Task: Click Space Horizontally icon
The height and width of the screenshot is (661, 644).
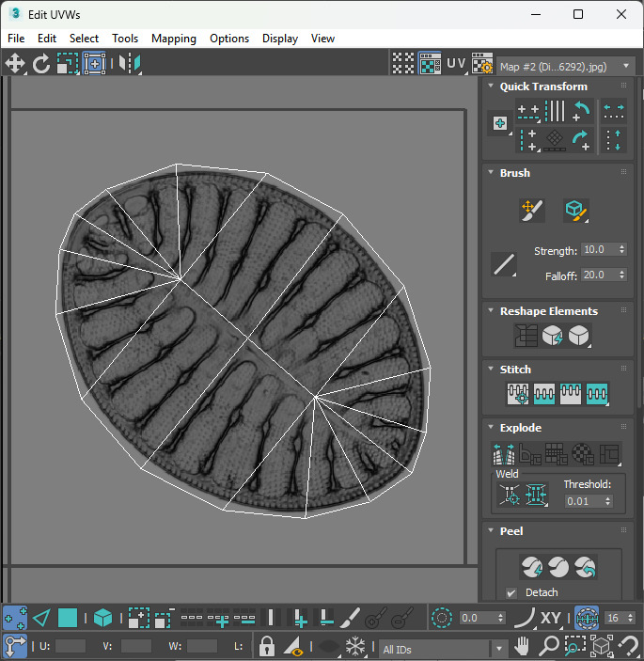Action: point(614,112)
